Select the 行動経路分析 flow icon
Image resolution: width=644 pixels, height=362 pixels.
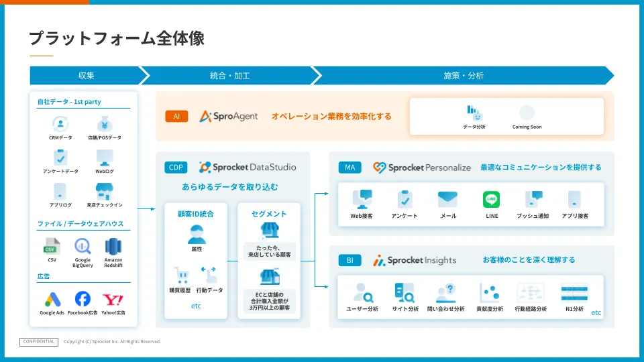tap(531, 293)
